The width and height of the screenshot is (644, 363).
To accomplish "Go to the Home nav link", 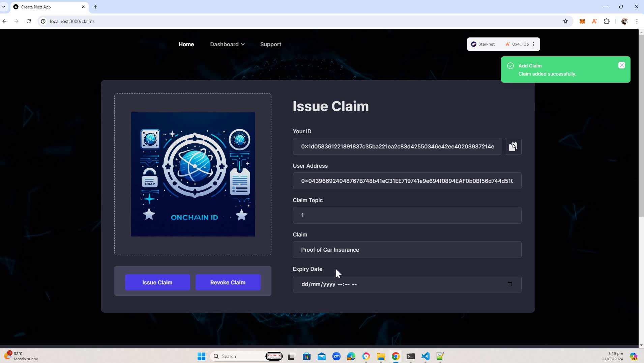I will (186, 44).
